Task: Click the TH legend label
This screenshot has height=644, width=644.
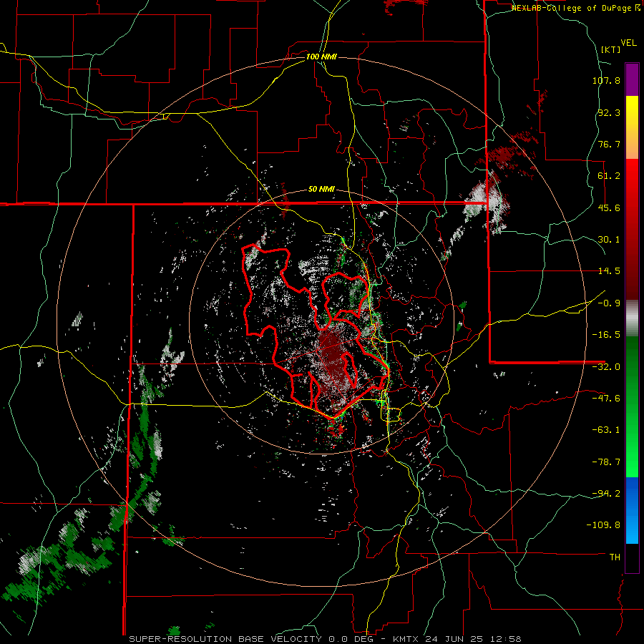Action: pyautogui.click(x=615, y=557)
